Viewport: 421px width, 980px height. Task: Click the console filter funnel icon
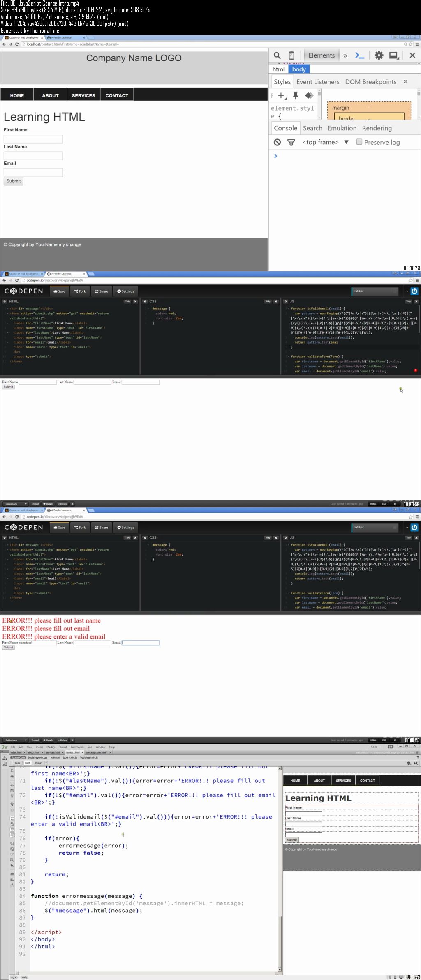pyautogui.click(x=291, y=142)
